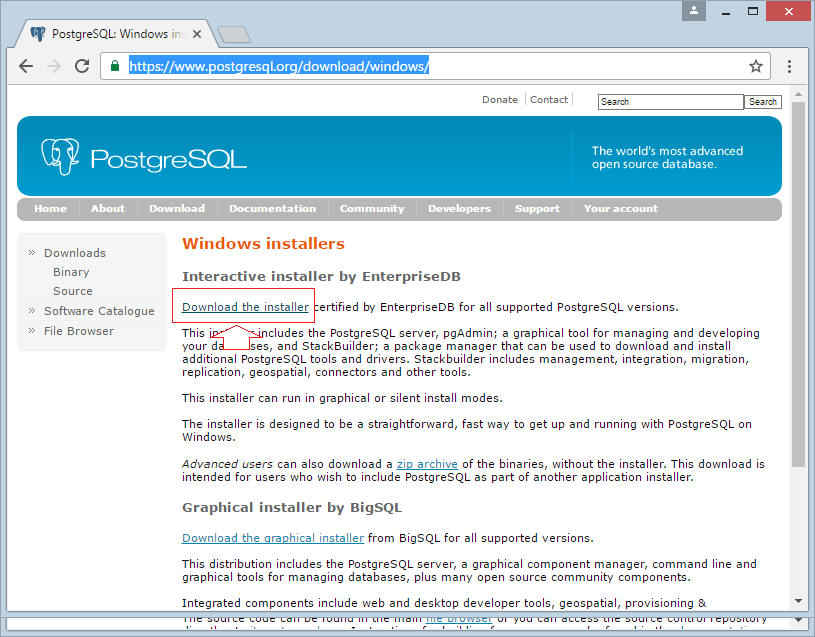Click the Graphical installer by BigSQL heading

click(292, 508)
